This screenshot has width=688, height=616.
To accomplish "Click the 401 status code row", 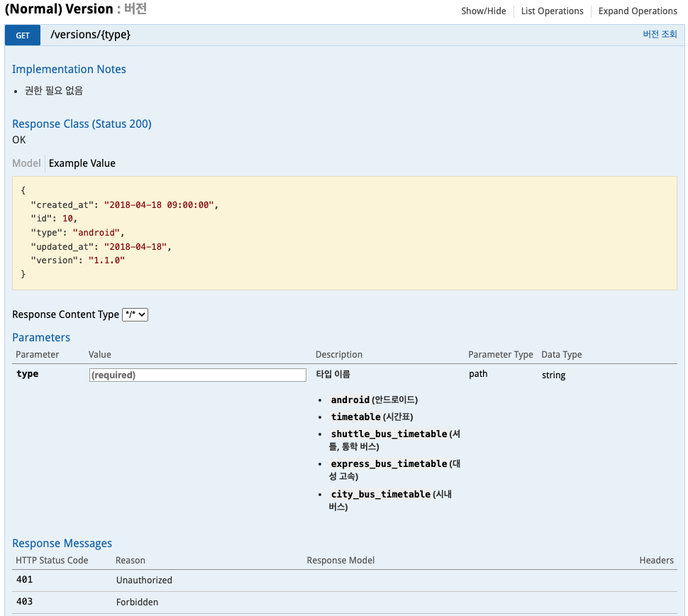I will [x=25, y=580].
